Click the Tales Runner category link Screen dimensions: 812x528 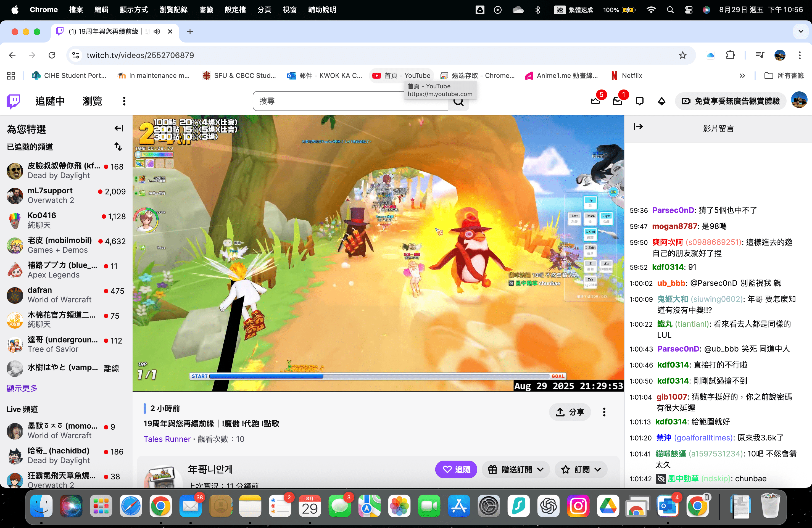[x=167, y=439]
